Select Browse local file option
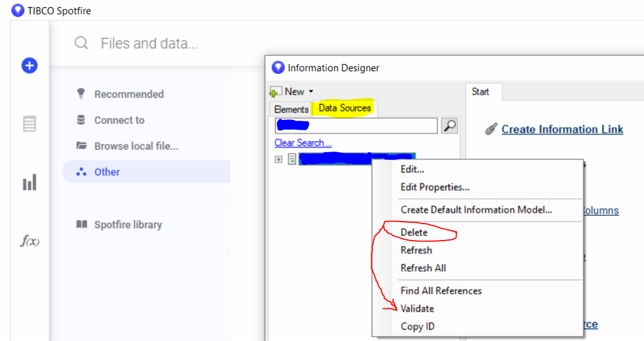The image size is (644, 341). 136,146
